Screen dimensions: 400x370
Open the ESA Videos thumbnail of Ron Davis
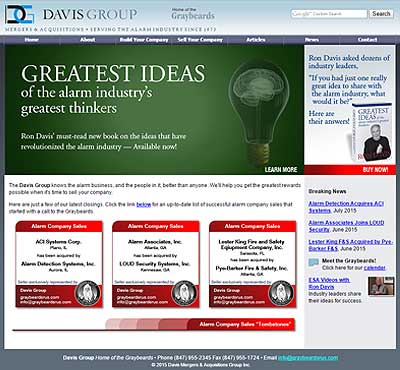tap(381, 286)
